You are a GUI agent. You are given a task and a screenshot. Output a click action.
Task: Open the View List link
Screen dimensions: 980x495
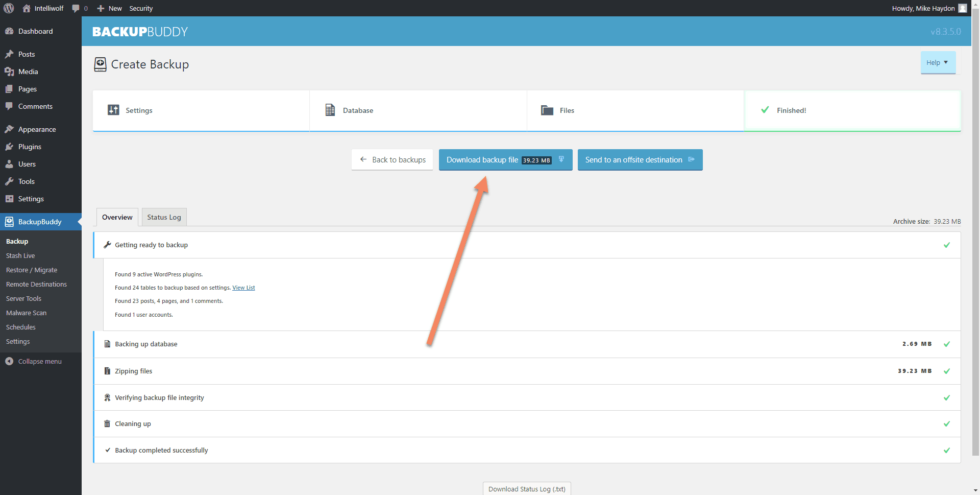coord(243,287)
